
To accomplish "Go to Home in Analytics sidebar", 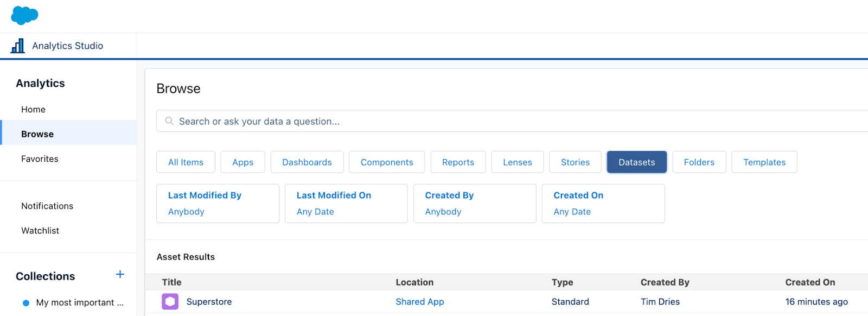I will point(33,109).
